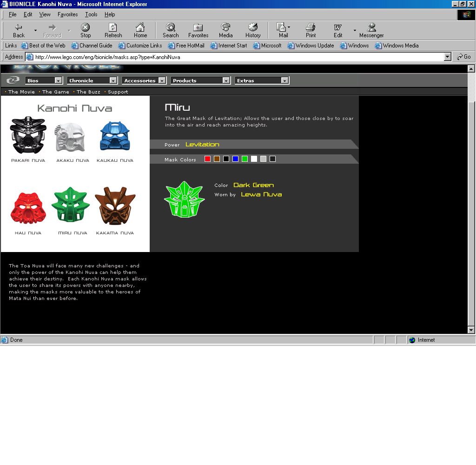Open the Channel Guide link
This screenshot has width=476, height=465.
92,46
